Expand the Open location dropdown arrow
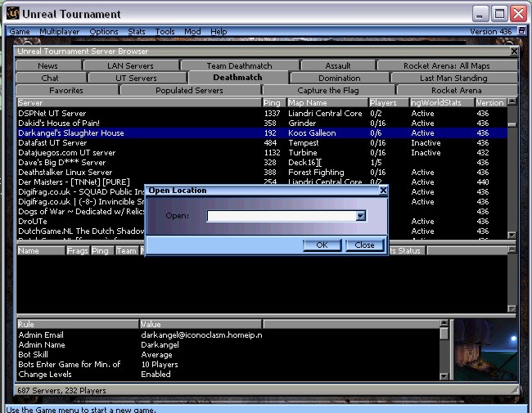This screenshot has height=413, width=532. [x=361, y=216]
